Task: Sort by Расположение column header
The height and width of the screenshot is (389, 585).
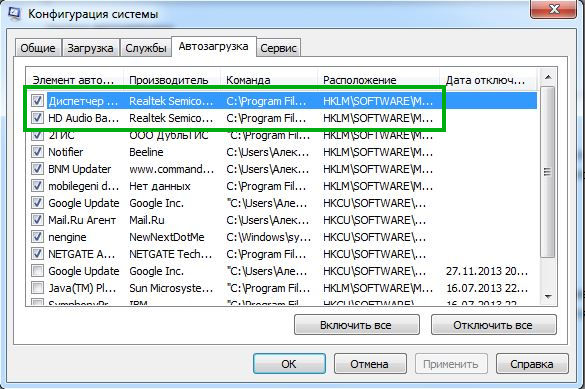Action: 379,80
